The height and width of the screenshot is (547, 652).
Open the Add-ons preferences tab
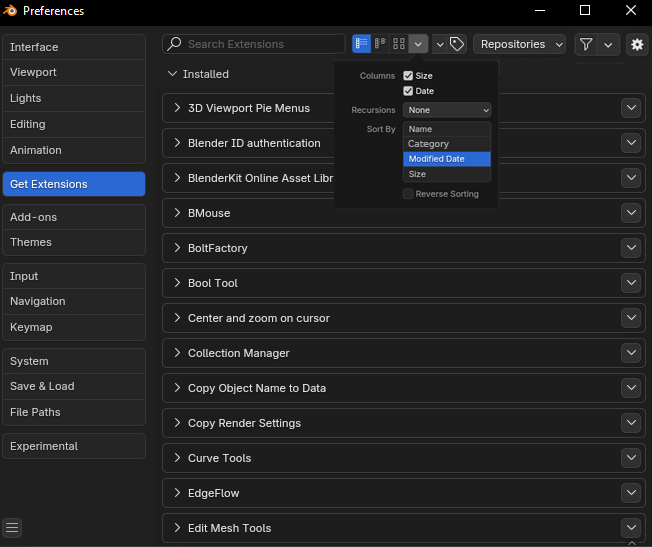tap(74, 217)
